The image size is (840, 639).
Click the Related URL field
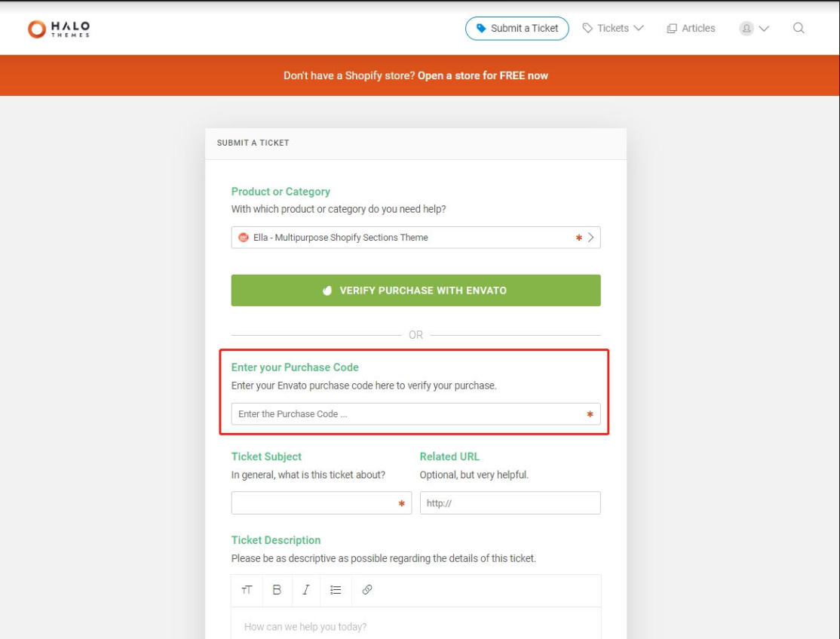tap(510, 503)
